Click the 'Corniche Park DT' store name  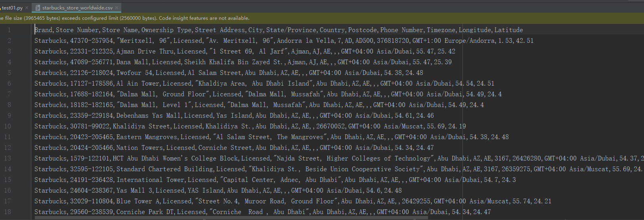coord(145,212)
